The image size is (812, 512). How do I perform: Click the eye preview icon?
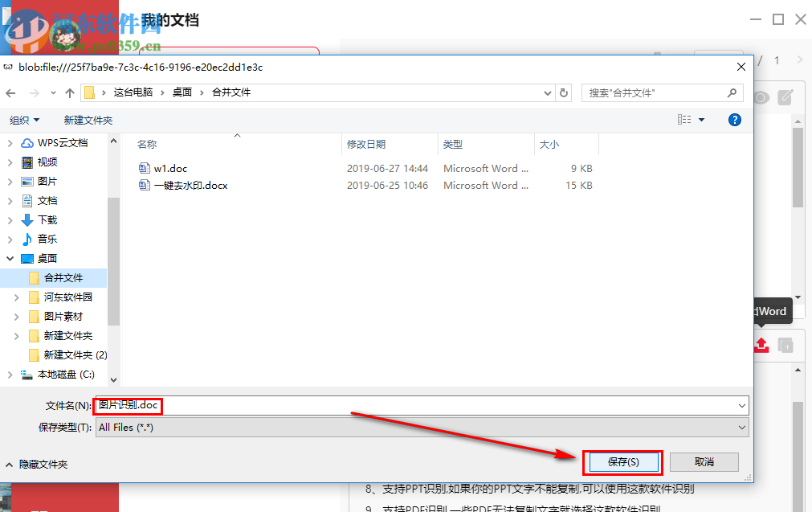(x=761, y=96)
